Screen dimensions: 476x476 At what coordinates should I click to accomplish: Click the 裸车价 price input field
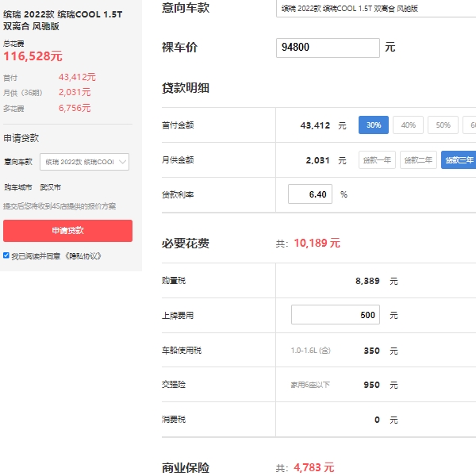pyautogui.click(x=328, y=48)
